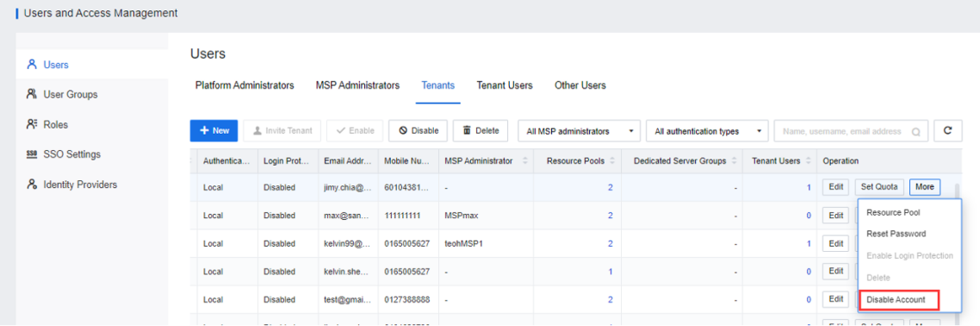This screenshot has height=326, width=980.
Task: Open All authentication types dropdown
Action: click(x=707, y=131)
